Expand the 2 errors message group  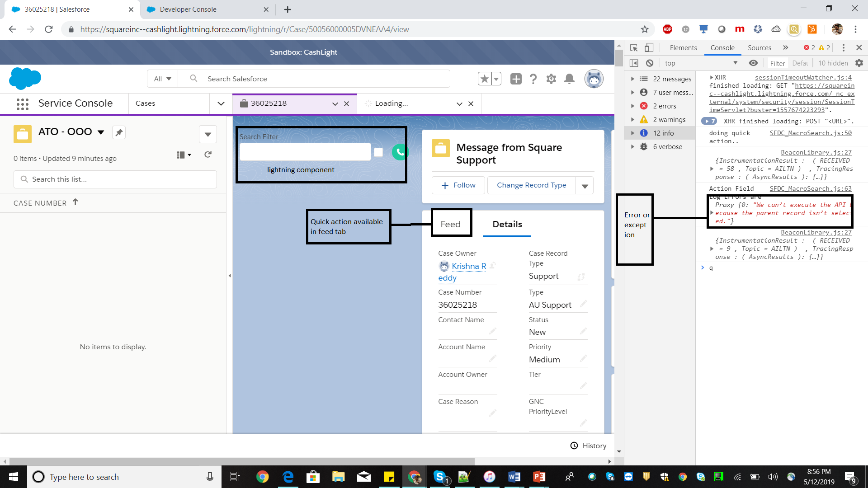pos(632,106)
